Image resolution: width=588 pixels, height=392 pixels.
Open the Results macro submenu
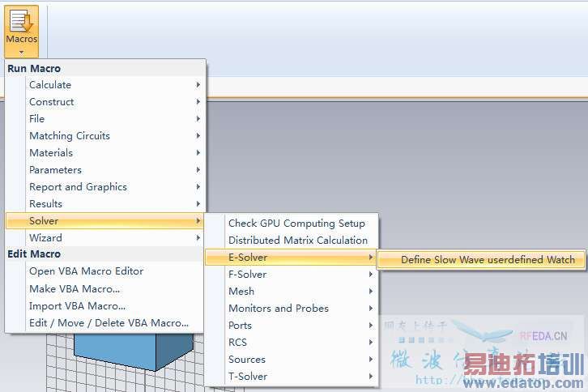(x=45, y=204)
